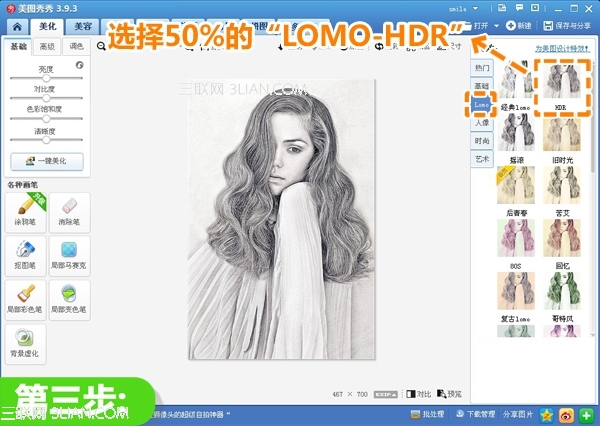The image size is (600, 426).
Task: Select the 消除笔 eraser pen tool
Action: click(69, 212)
